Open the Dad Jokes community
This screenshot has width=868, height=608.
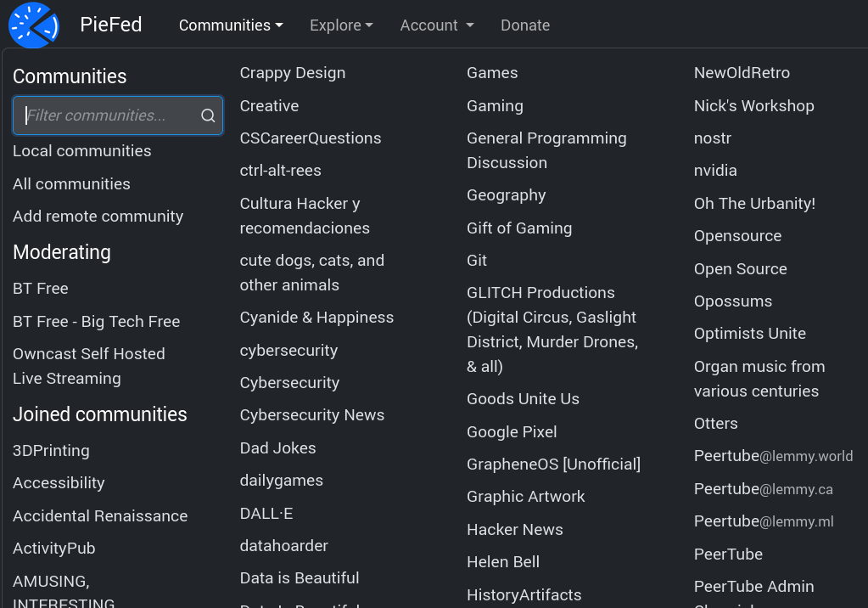point(278,448)
